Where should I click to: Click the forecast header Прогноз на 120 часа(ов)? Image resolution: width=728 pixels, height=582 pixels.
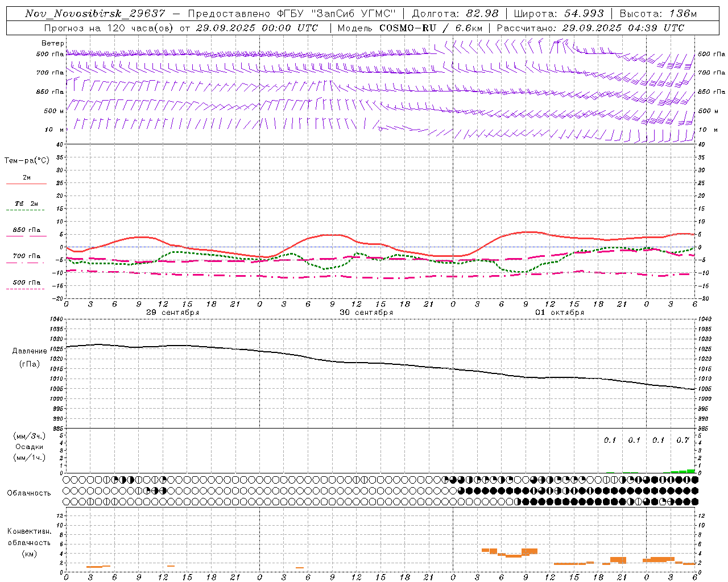tap(109, 28)
